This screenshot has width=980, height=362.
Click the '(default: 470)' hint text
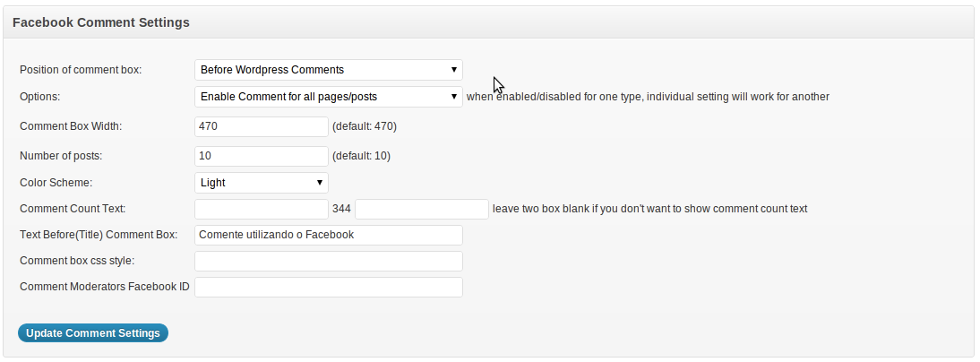pos(365,126)
